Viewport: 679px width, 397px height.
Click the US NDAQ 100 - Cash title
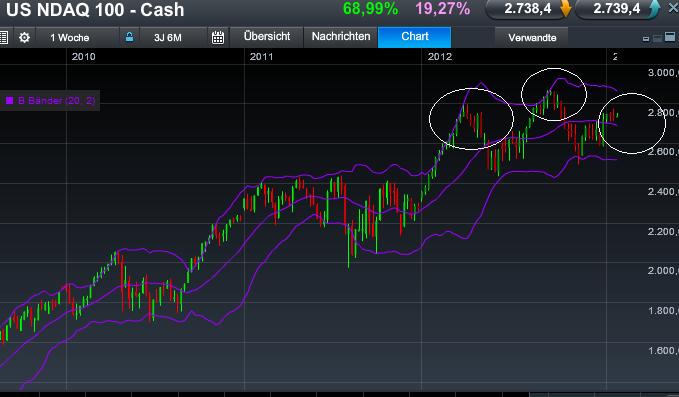(x=95, y=10)
